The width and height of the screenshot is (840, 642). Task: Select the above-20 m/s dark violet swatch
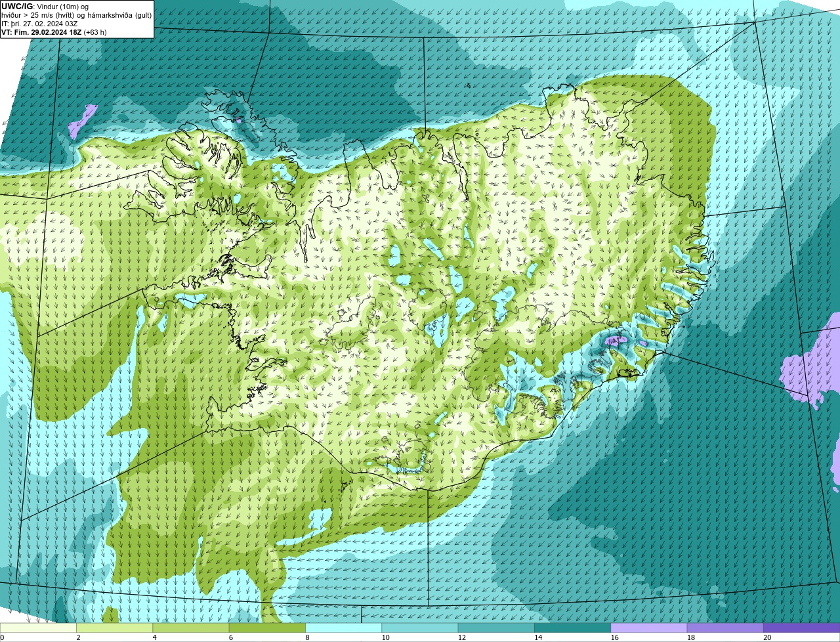coord(801,628)
